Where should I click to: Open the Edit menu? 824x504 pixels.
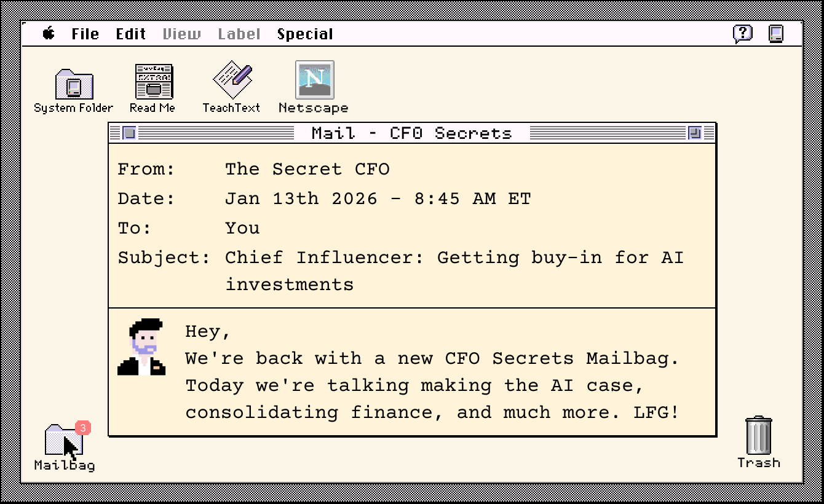pyautogui.click(x=131, y=34)
